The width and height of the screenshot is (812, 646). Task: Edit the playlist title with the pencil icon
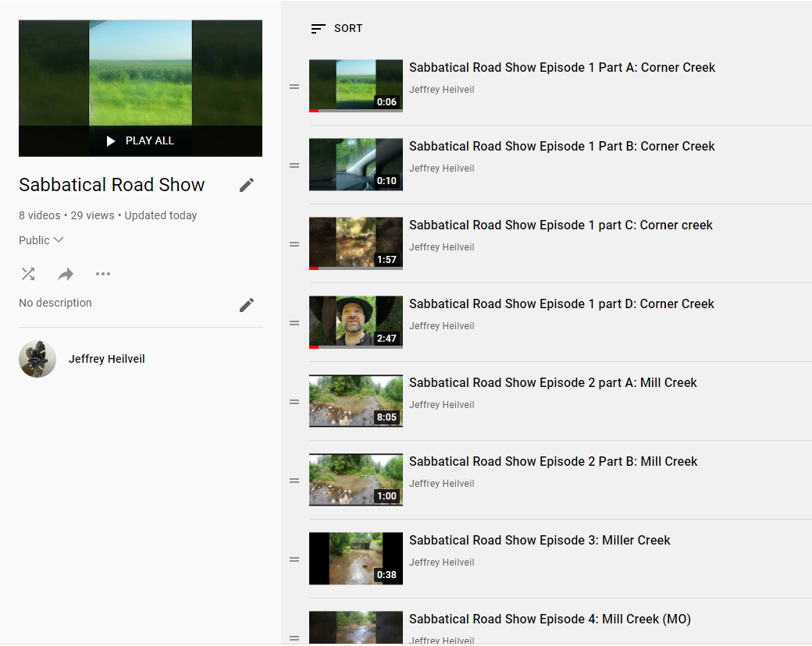click(x=247, y=185)
